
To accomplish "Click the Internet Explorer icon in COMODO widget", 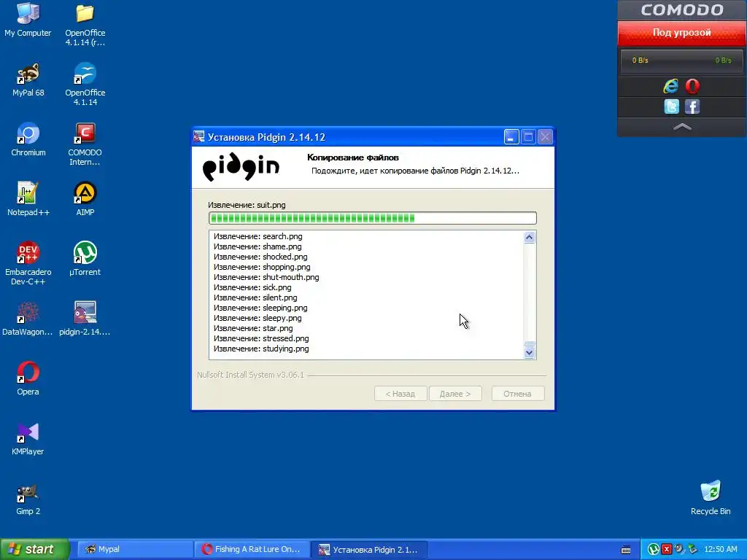I will click(x=671, y=86).
